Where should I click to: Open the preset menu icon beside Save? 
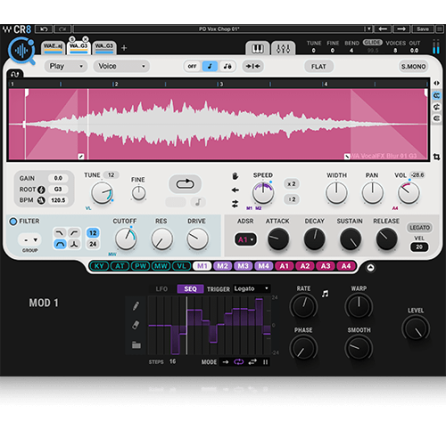439,29
